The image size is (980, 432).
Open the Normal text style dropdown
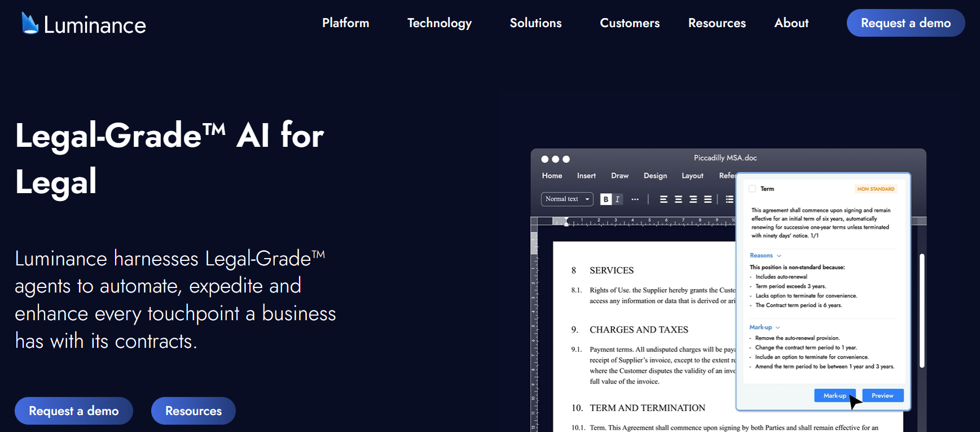point(567,199)
